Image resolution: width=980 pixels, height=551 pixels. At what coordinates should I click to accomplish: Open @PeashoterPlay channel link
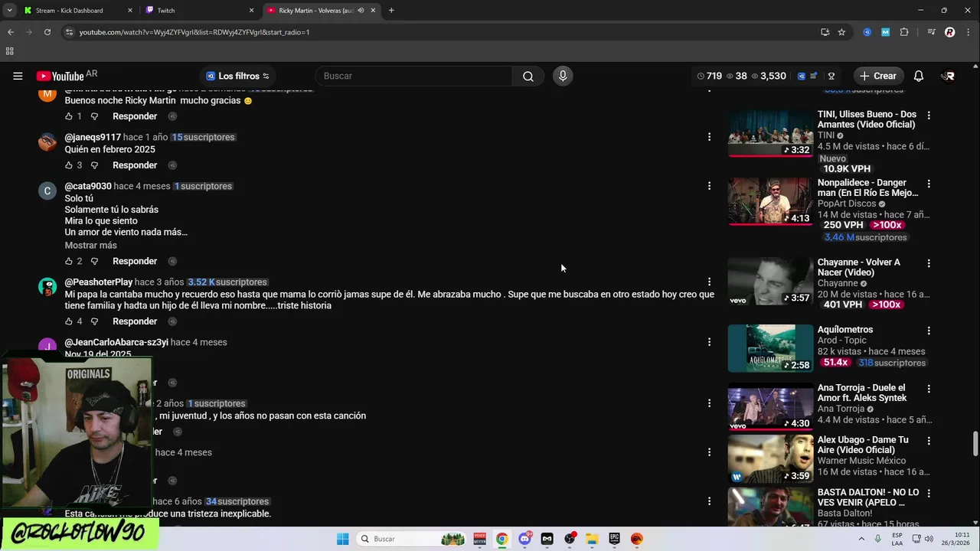click(99, 282)
